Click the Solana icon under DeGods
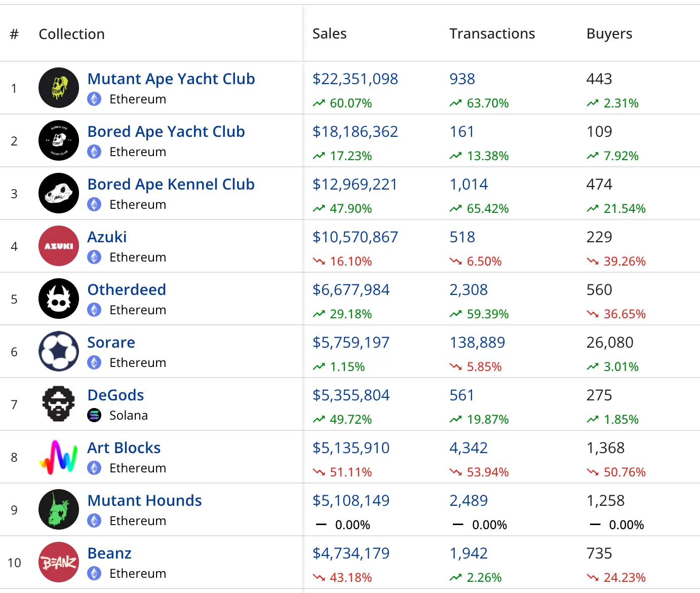700x593 pixels. (x=94, y=415)
